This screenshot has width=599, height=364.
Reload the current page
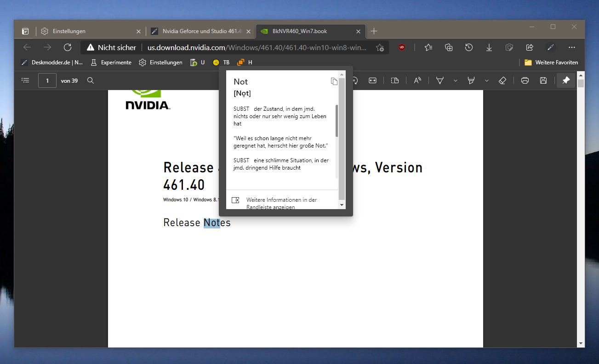[68, 47]
